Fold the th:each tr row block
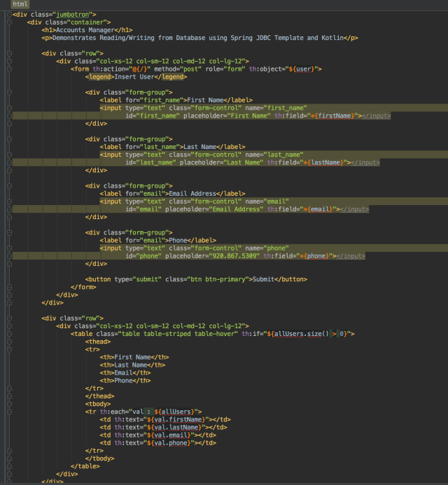Screen dimensions: 448x485 click(x=8, y=412)
